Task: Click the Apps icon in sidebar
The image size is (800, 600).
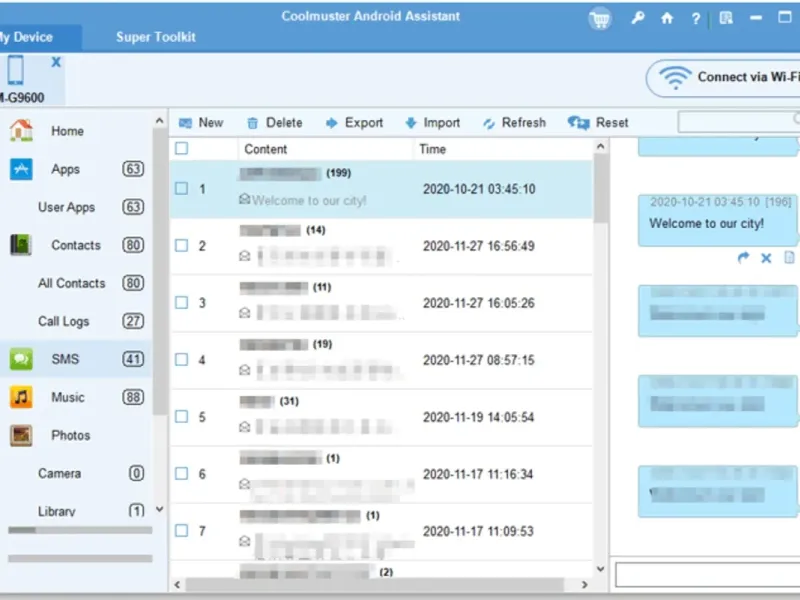Action: click(21, 169)
